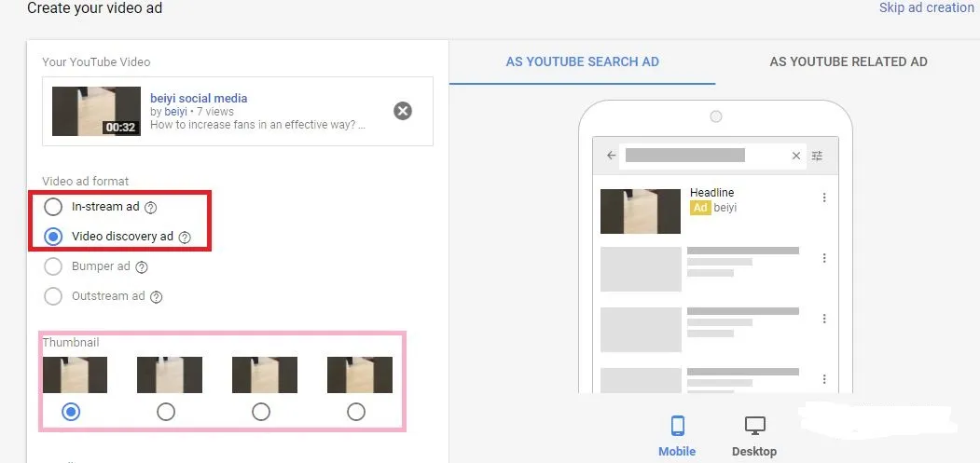Viewport: 980px width, 463px height.
Task: Switch to As YouTube Related Ad tab
Action: pos(848,62)
